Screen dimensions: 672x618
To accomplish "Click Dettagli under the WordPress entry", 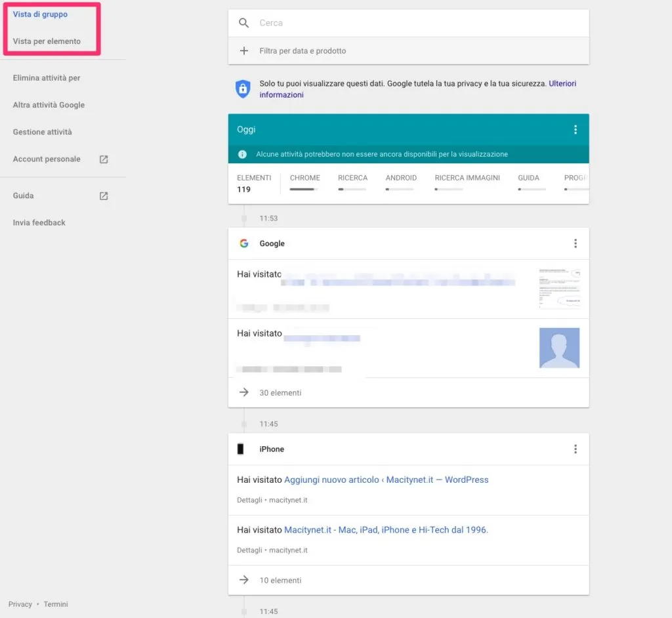I will tap(249, 500).
